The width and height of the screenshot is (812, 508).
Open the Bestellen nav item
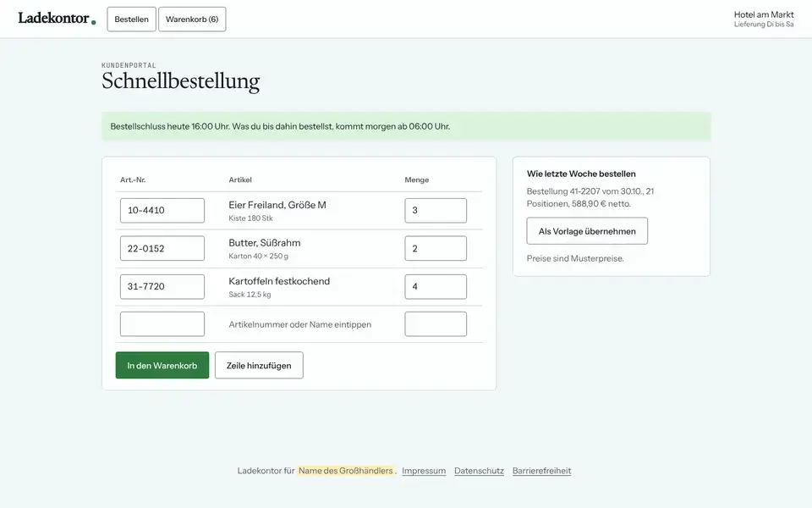coord(132,19)
